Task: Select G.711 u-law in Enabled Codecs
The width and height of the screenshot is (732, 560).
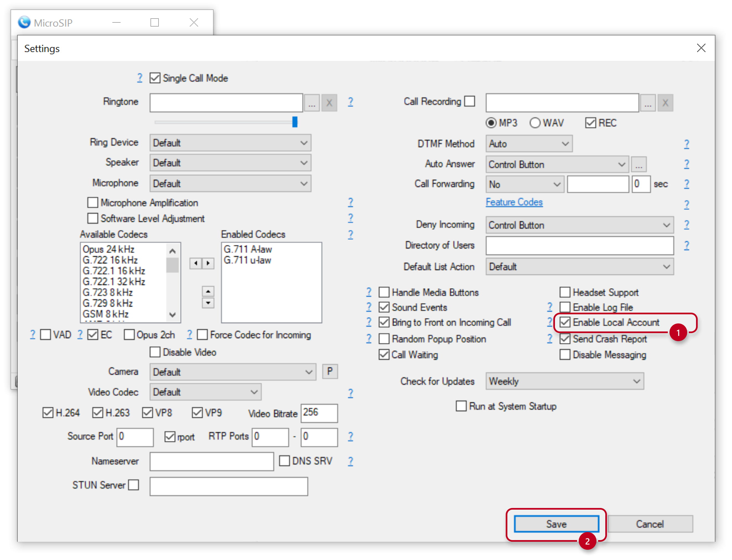Action: [x=247, y=260]
